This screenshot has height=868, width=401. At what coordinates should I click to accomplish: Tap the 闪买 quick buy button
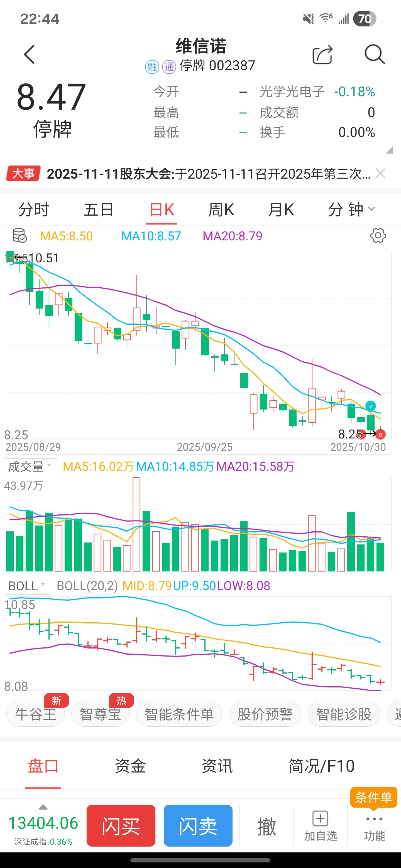click(x=121, y=825)
